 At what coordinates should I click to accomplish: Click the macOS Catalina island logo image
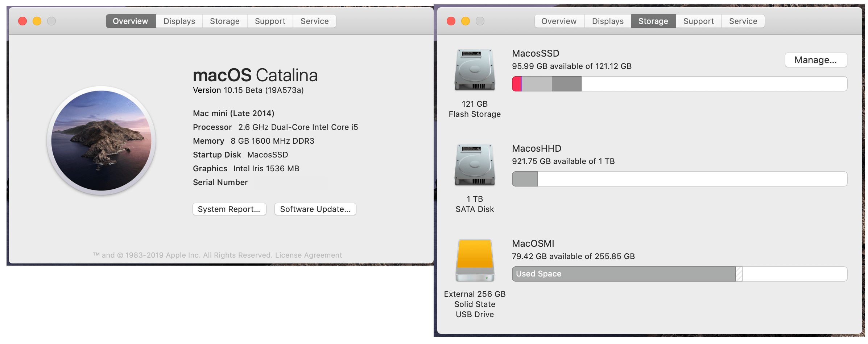click(101, 141)
